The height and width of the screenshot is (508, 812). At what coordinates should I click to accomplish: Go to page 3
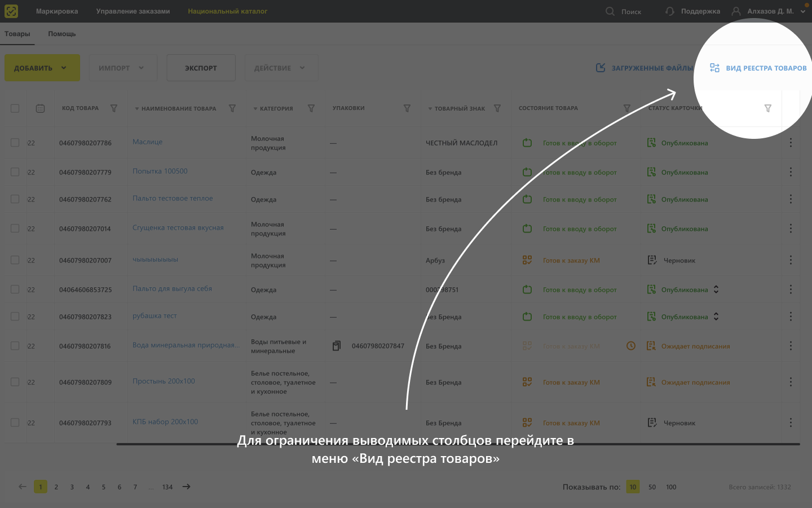click(72, 487)
